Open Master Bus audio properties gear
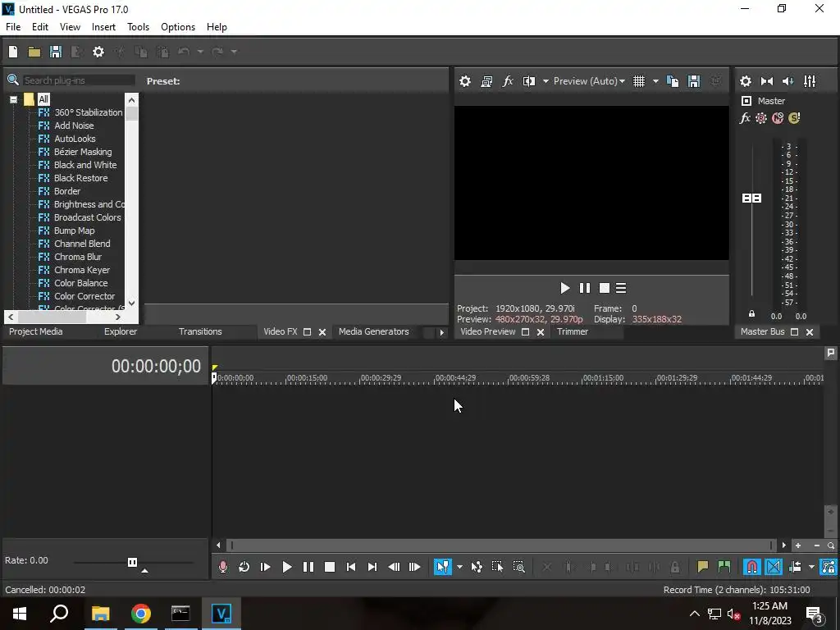The height and width of the screenshot is (630, 840). tap(745, 81)
